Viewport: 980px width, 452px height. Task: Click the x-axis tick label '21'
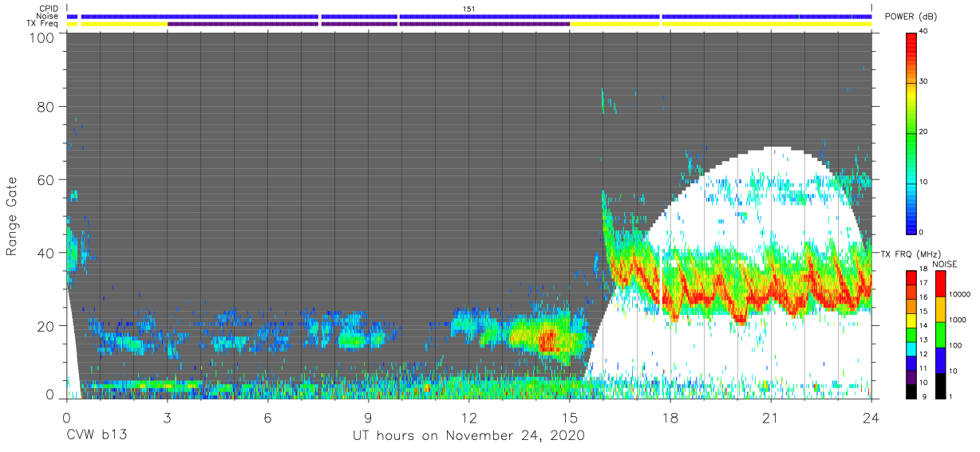coord(770,417)
